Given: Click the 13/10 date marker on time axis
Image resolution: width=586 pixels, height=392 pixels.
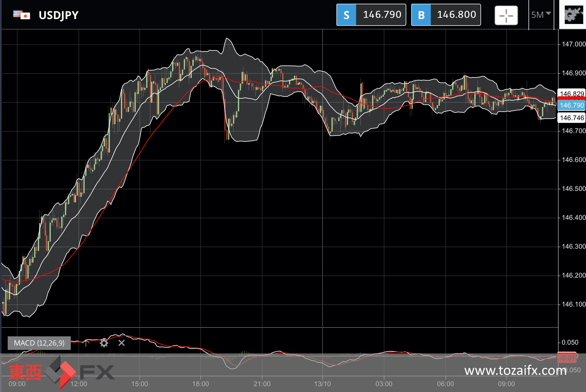Looking at the screenshot, I should click(322, 384).
